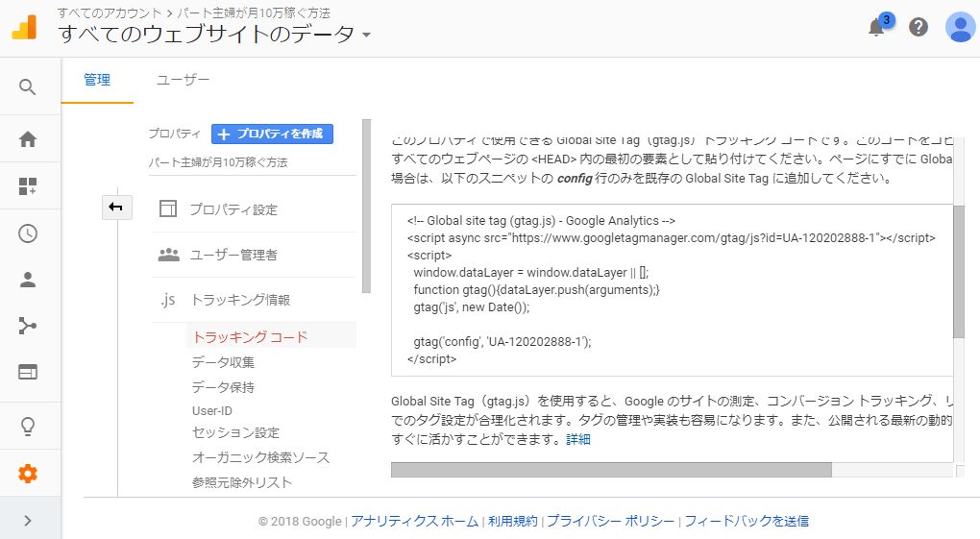Click the ユーザー管理者 people icon

pyautogui.click(x=169, y=255)
